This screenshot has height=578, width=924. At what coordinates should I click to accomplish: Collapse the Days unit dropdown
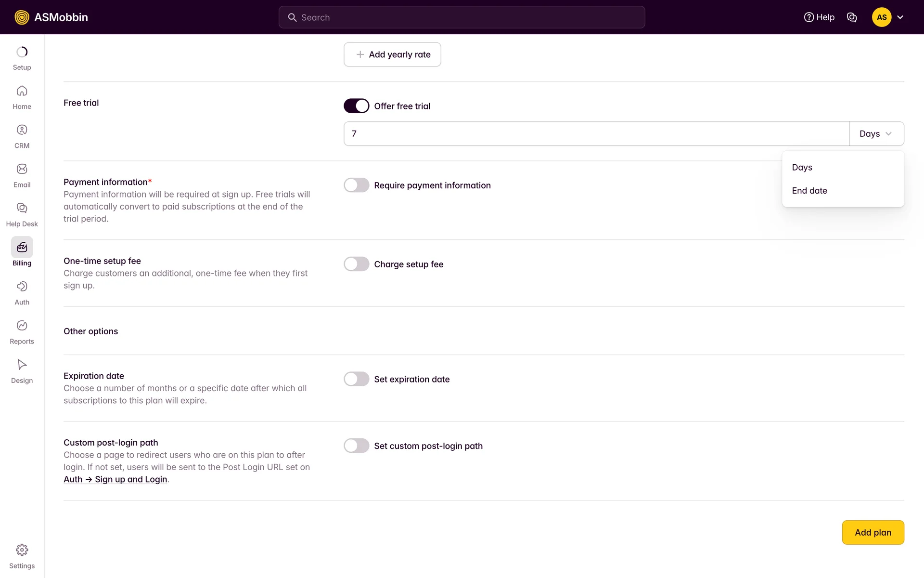pos(876,134)
